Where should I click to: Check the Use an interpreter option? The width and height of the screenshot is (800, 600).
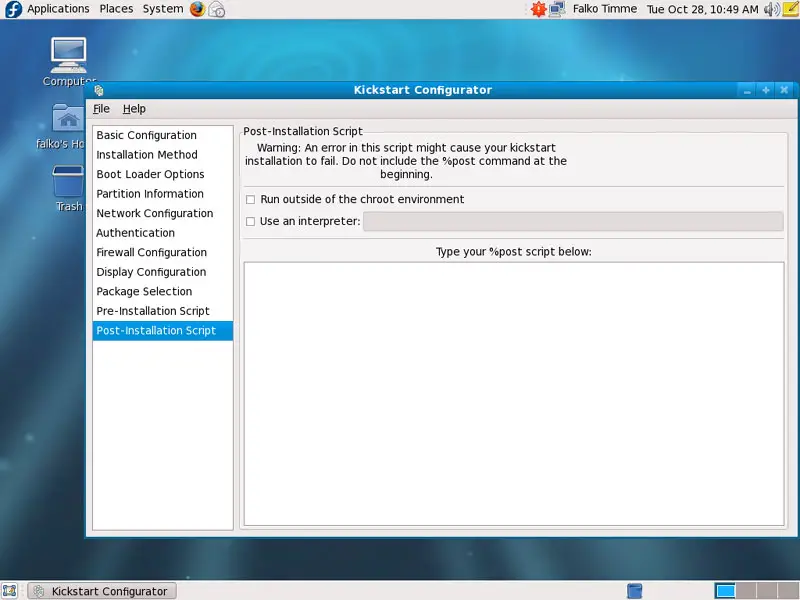(251, 221)
